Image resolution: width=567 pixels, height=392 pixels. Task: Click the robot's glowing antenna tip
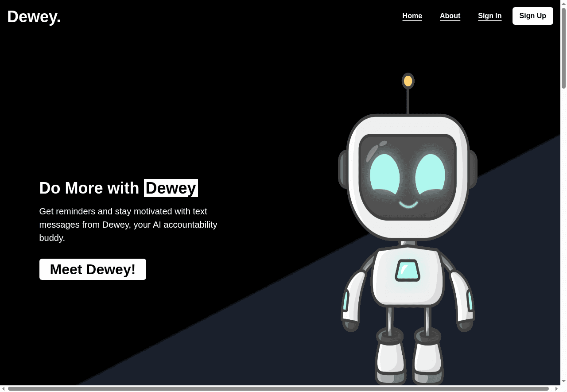[x=408, y=81]
